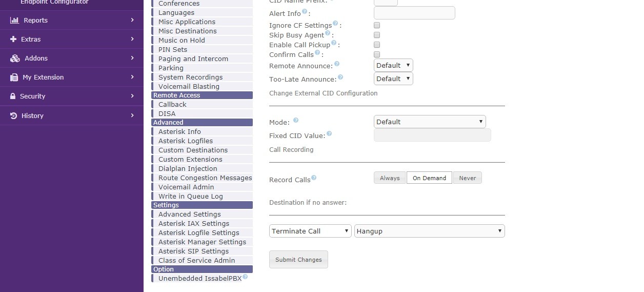Click the Reports chart icon in sidebar
This screenshot has height=292, width=644.
(14, 20)
